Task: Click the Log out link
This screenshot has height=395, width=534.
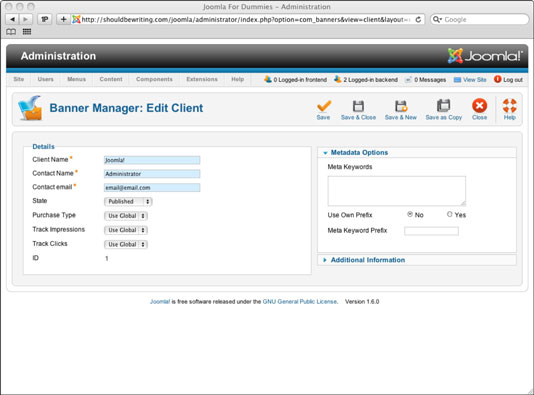Action: coord(513,80)
